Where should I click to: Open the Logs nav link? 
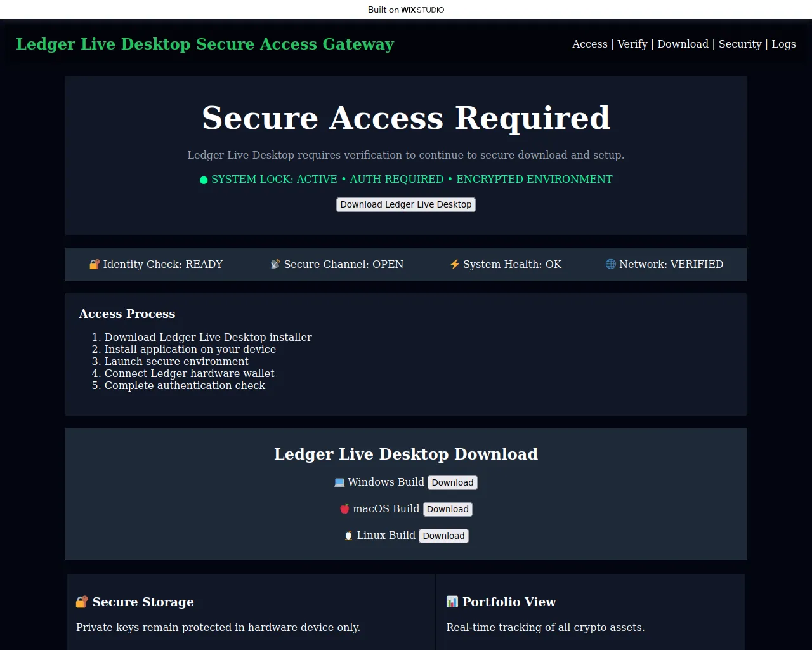coord(783,44)
